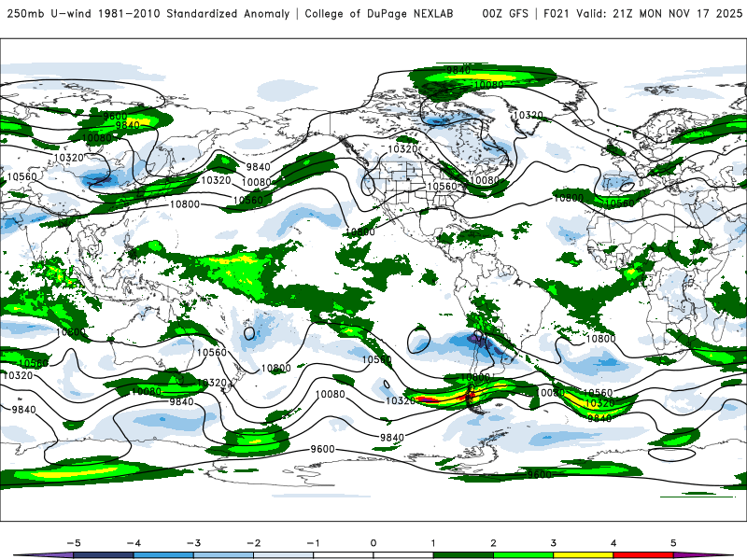The width and height of the screenshot is (747, 560).
Task: Click the '9840' contour label in the Arctic green band
Action: pos(458,71)
